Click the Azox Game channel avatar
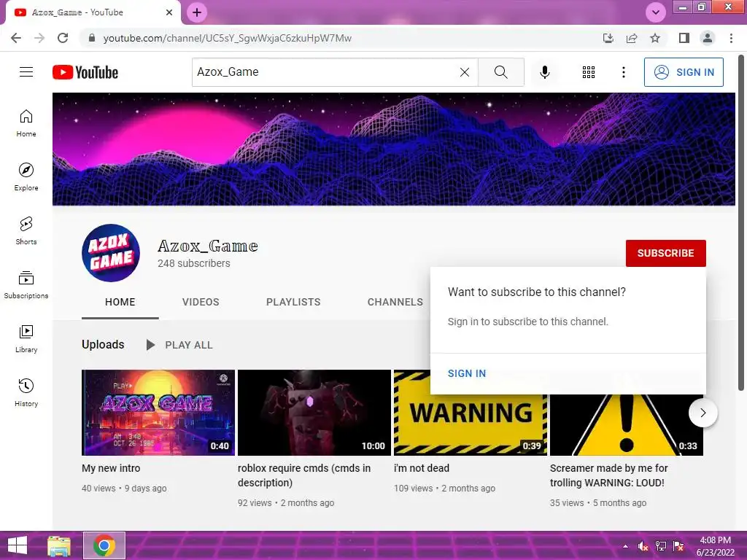The height and width of the screenshot is (560, 747). pyautogui.click(x=111, y=253)
